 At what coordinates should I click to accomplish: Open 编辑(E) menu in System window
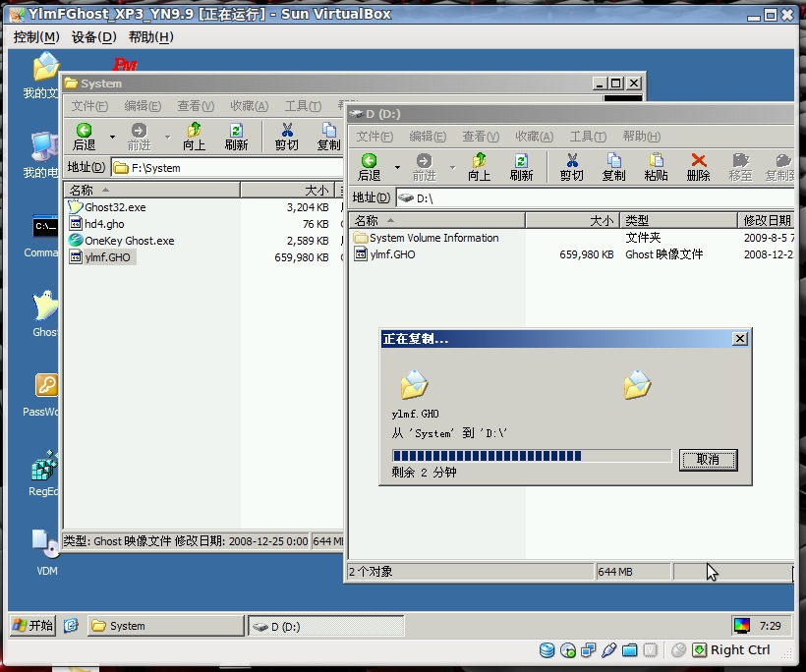143,106
